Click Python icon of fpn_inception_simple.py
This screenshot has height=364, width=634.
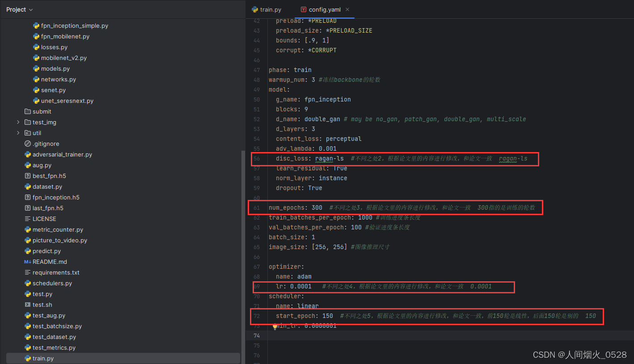pyautogui.click(x=36, y=25)
